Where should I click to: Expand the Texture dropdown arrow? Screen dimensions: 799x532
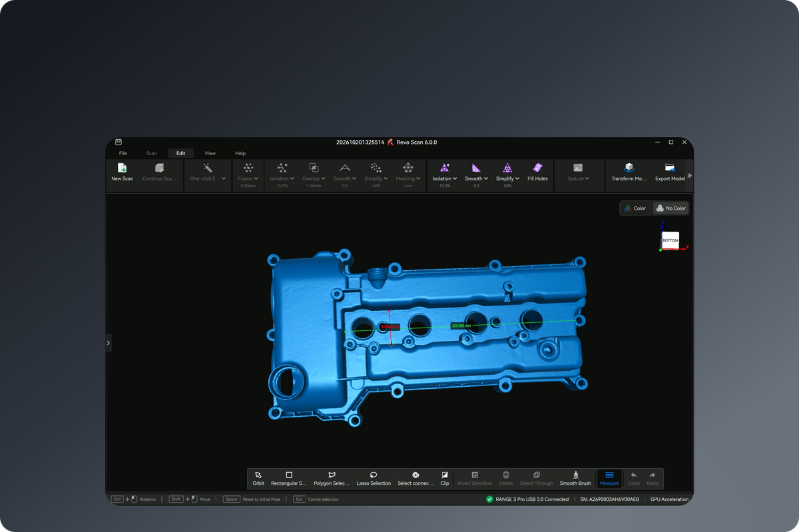587,178
